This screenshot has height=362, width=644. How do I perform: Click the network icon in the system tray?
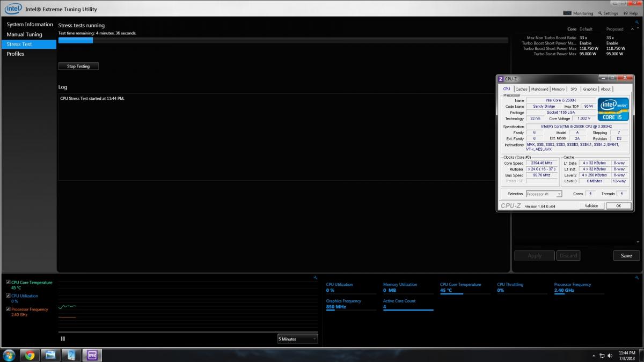[x=602, y=356]
